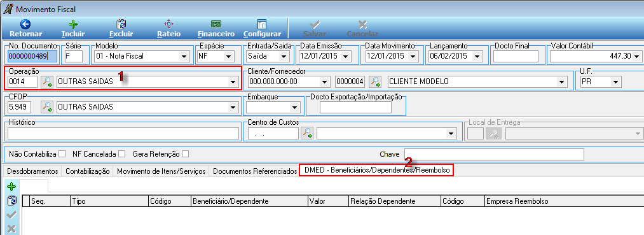Open the CFOP search lookup icon
Viewport: 644px width, 235px height.
click(47, 107)
